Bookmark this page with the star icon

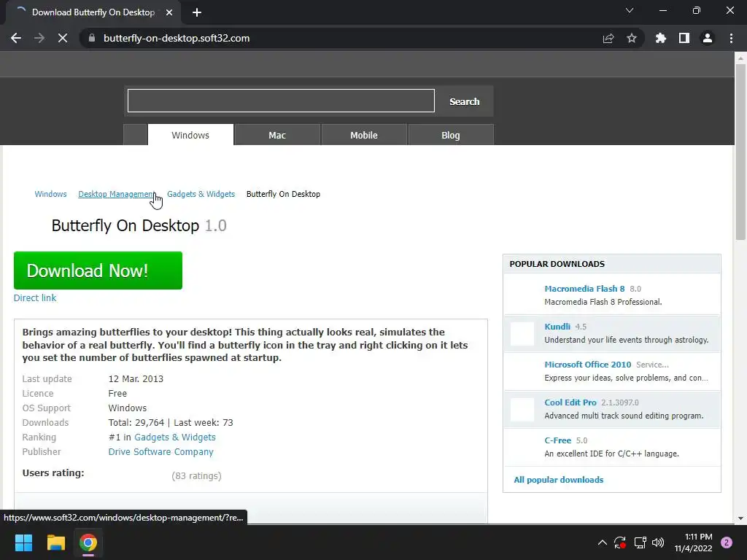click(632, 38)
